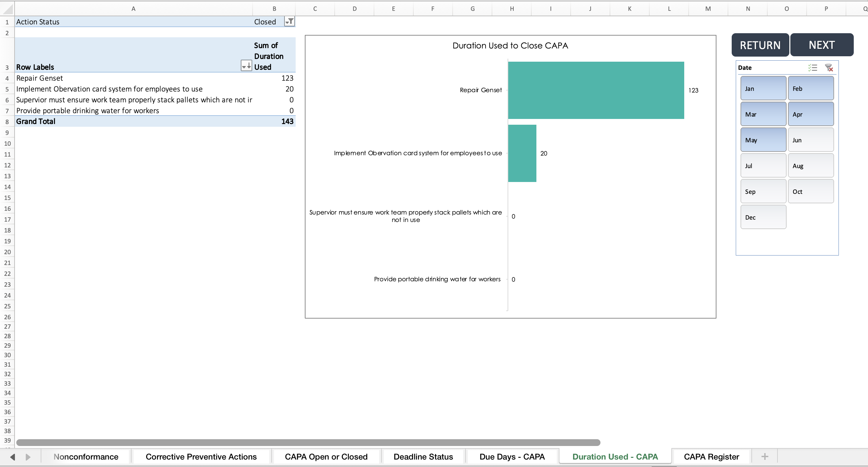
Task: Click the RETURN button
Action: pos(760,45)
